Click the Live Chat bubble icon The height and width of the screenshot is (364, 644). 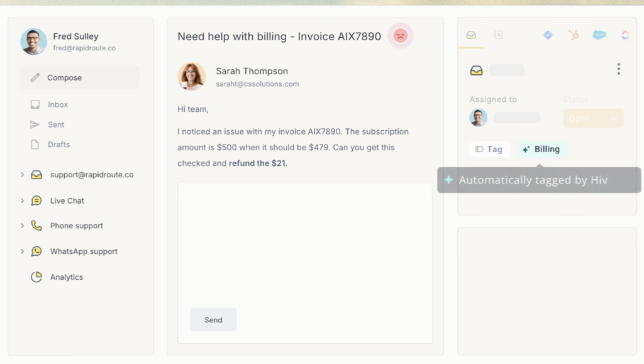coord(36,201)
